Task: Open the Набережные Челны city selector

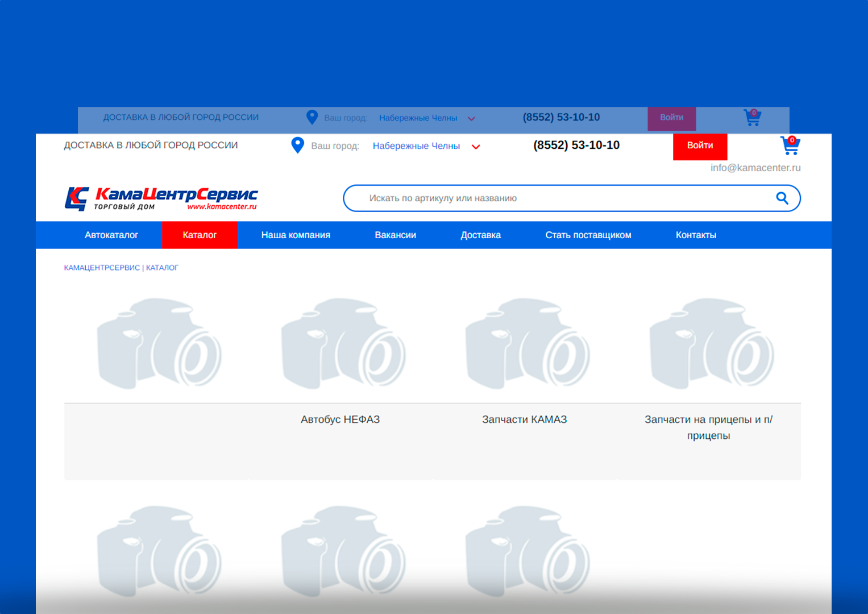Action: pyautogui.click(x=416, y=146)
